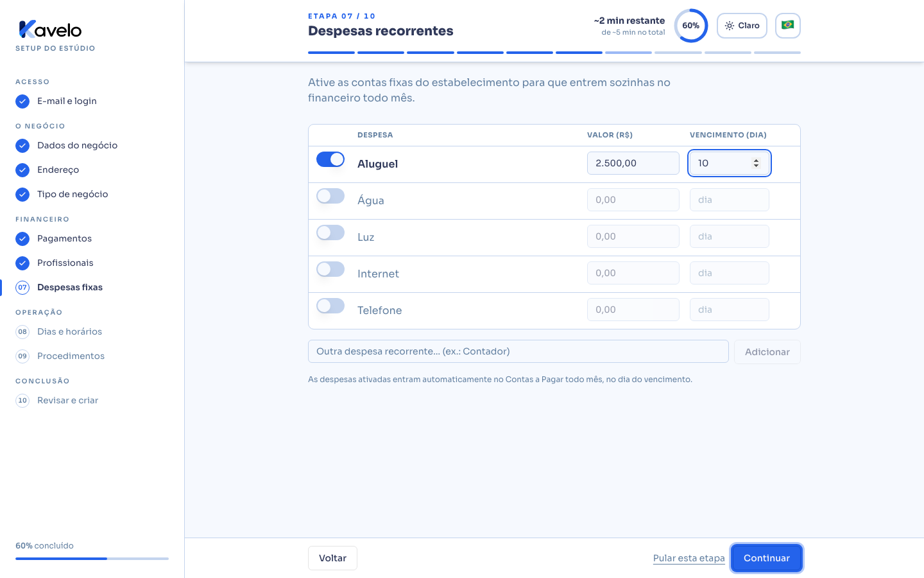Enable the Internet expense toggle

click(330, 269)
